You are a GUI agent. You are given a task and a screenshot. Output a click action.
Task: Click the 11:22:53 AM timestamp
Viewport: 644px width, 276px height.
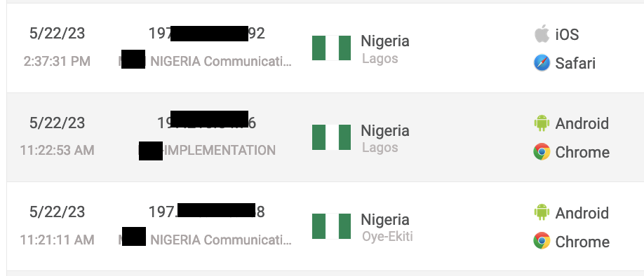click(x=57, y=150)
